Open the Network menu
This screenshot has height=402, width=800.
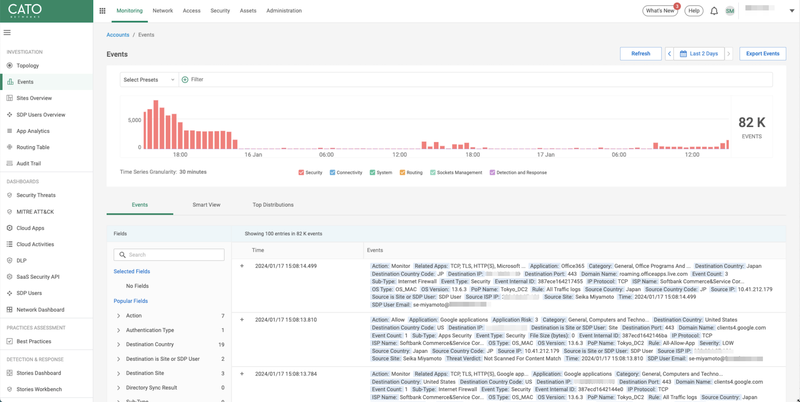pos(163,11)
